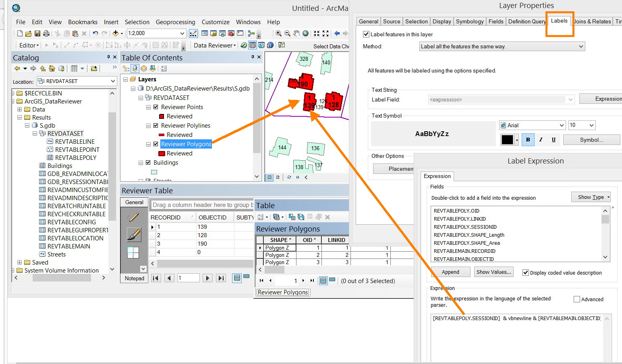
Task: Click the Connect To Folder icon in Catalog
Action: (94, 68)
